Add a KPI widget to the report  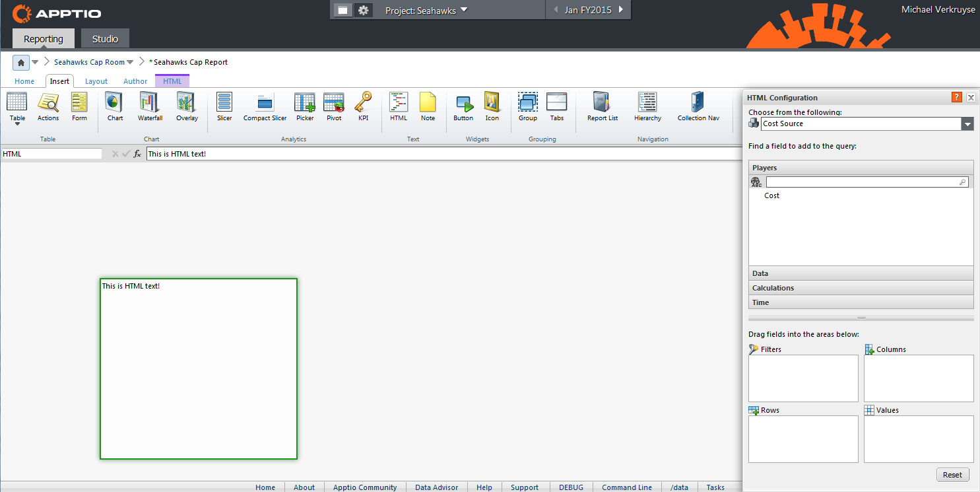point(363,107)
